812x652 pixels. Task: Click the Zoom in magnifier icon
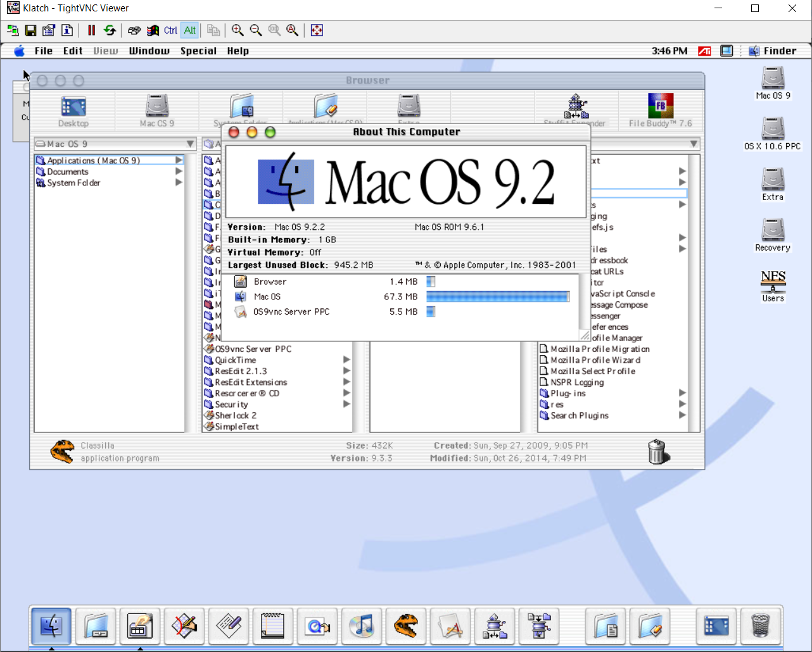coord(238,30)
